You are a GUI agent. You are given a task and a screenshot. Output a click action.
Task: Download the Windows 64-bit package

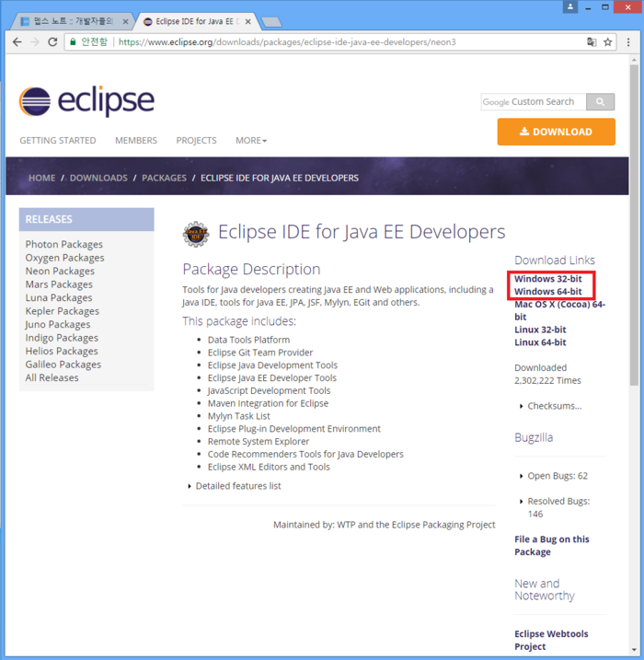click(548, 292)
